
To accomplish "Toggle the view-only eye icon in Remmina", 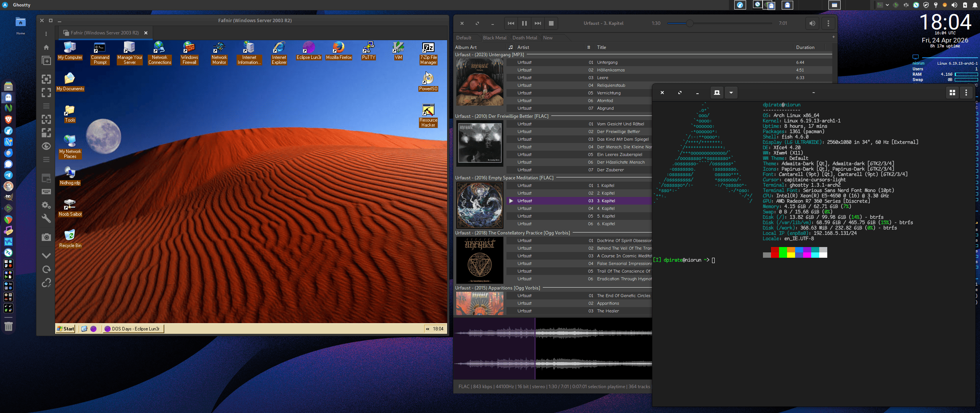I will 46,146.
